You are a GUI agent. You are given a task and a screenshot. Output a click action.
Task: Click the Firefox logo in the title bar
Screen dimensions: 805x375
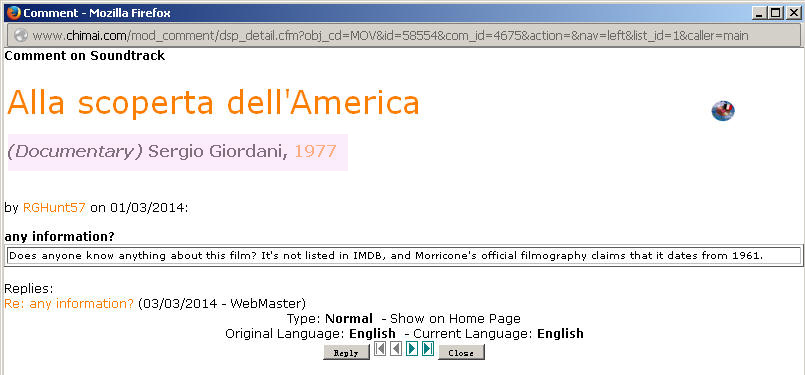13,12
